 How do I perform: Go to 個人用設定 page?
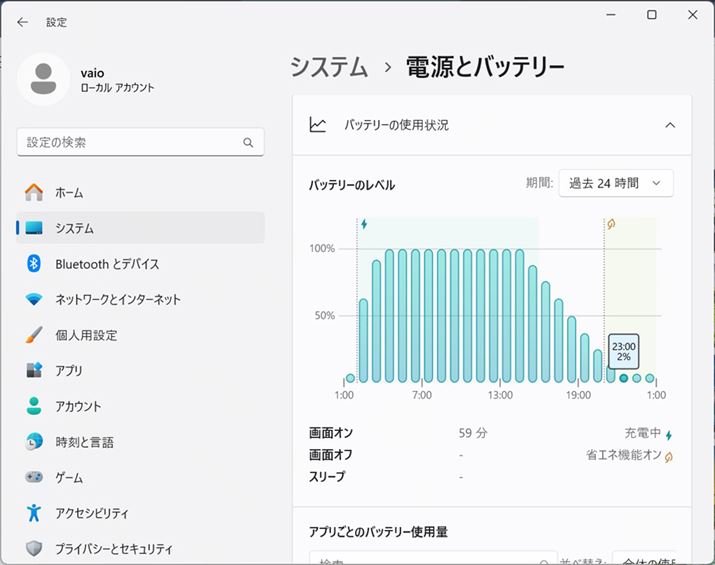(86, 335)
